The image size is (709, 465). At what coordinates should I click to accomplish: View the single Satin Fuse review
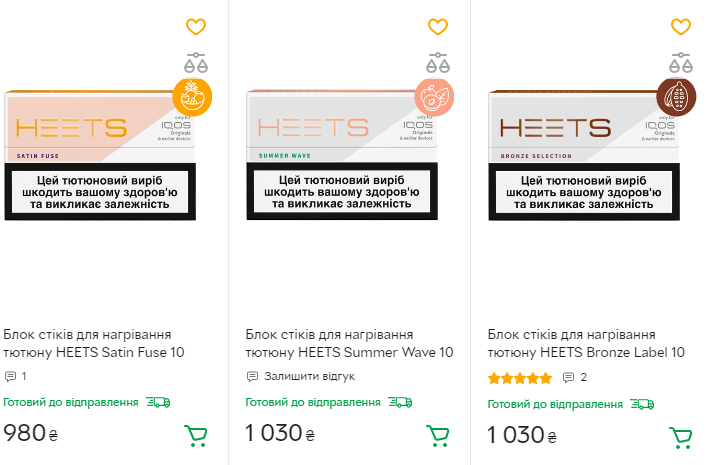pyautogui.click(x=15, y=377)
